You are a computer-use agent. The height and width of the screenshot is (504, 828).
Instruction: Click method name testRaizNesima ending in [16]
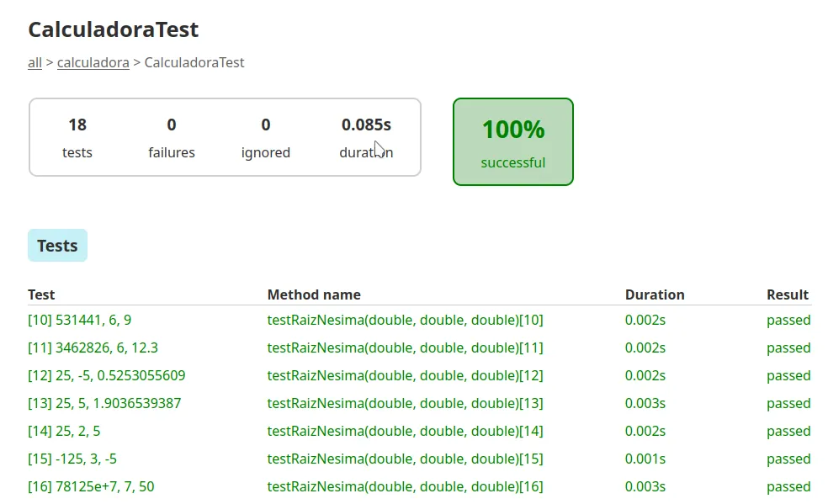[405, 487]
